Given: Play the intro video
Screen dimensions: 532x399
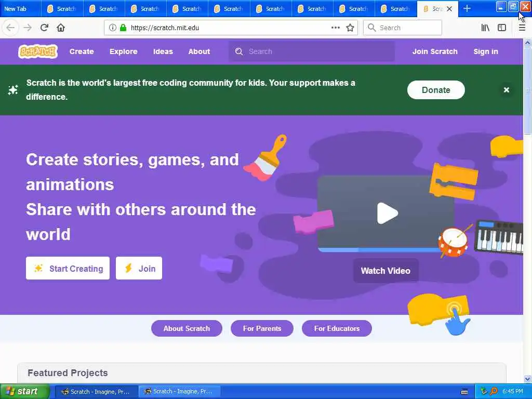Looking at the screenshot, I should coord(387,214).
